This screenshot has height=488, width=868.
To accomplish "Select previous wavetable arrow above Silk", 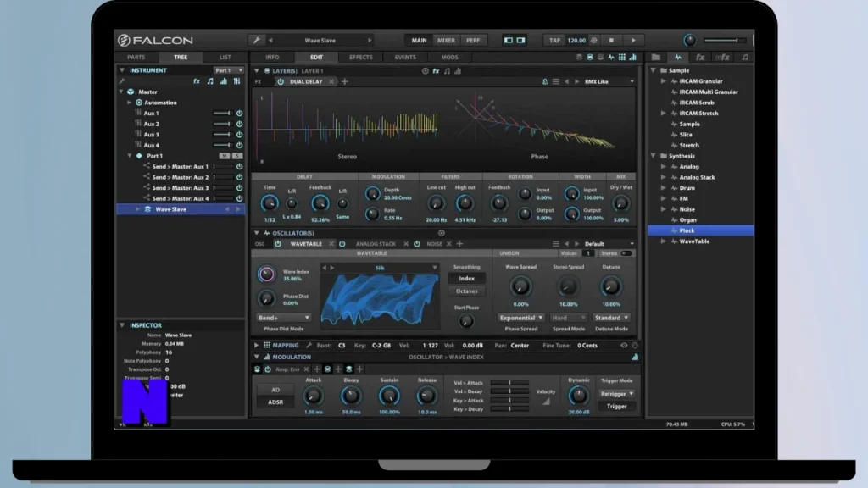I will click(x=325, y=268).
